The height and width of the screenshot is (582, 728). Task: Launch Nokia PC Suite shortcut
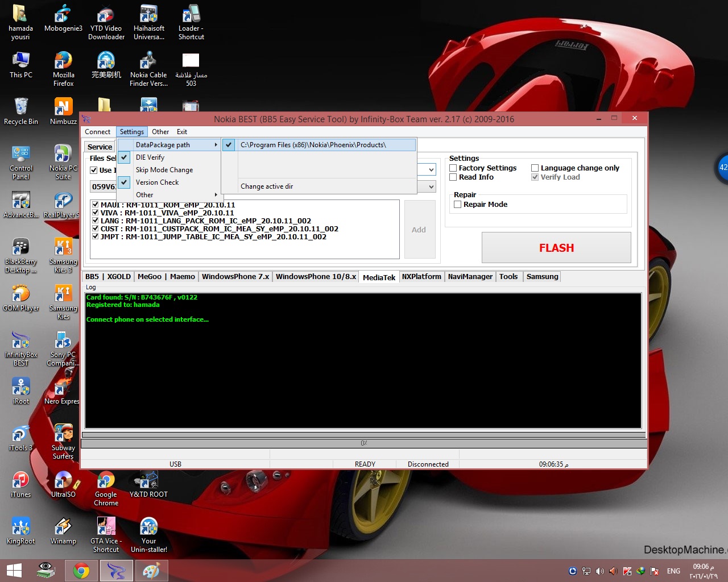pyautogui.click(x=63, y=163)
